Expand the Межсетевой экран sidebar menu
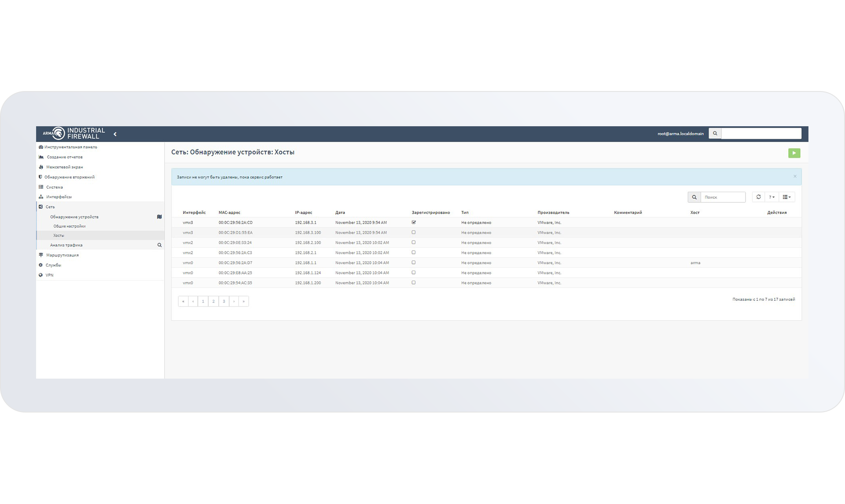The height and width of the screenshot is (504, 845). 64,167
